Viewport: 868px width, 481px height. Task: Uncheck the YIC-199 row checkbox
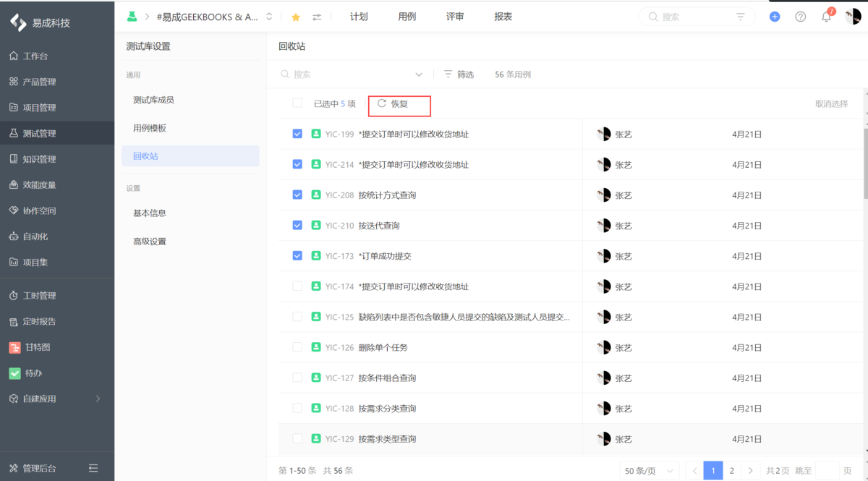pos(297,134)
